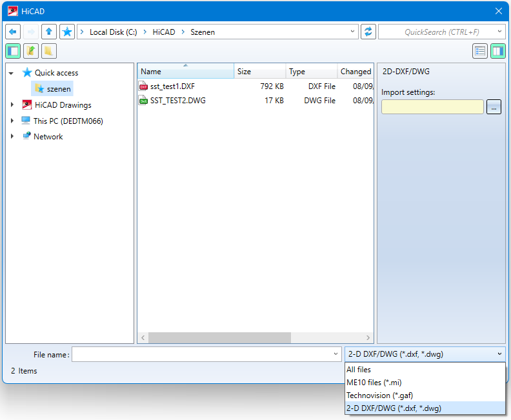Open the address path dropdown
This screenshot has height=420, width=511.
tap(353, 32)
